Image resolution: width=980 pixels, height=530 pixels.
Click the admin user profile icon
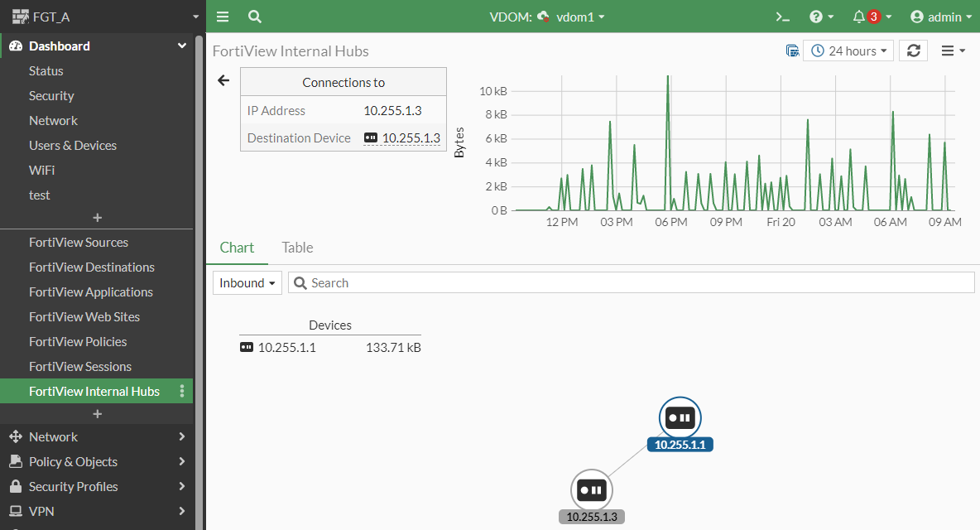pos(918,16)
